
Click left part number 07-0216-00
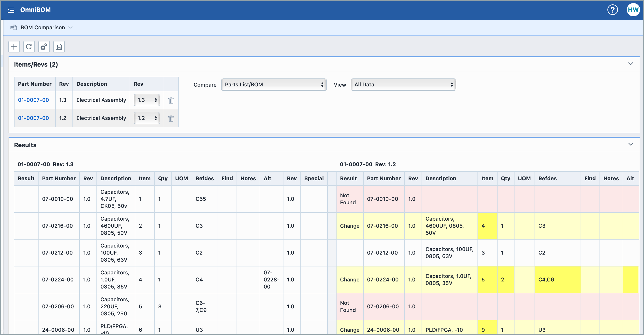click(x=57, y=226)
